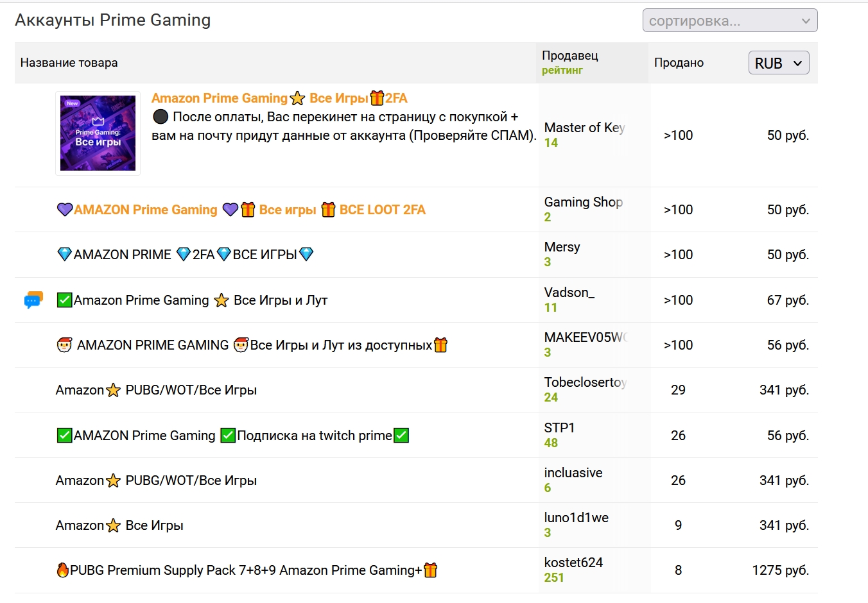Click sold count 9 in luno1d1we row

click(x=679, y=525)
